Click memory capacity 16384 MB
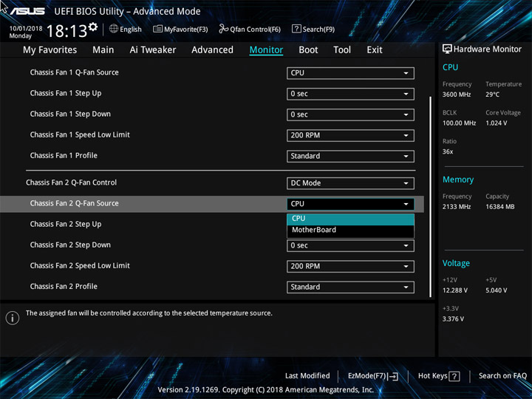Viewport: 532px width, 399px height. pos(499,207)
